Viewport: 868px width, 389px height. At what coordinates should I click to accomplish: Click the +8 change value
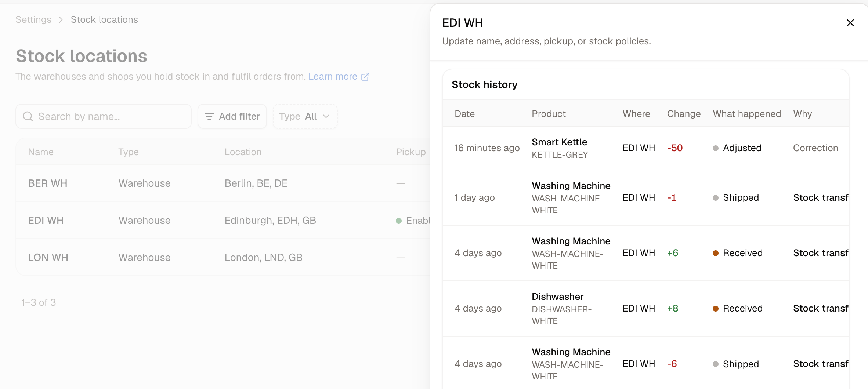click(672, 308)
